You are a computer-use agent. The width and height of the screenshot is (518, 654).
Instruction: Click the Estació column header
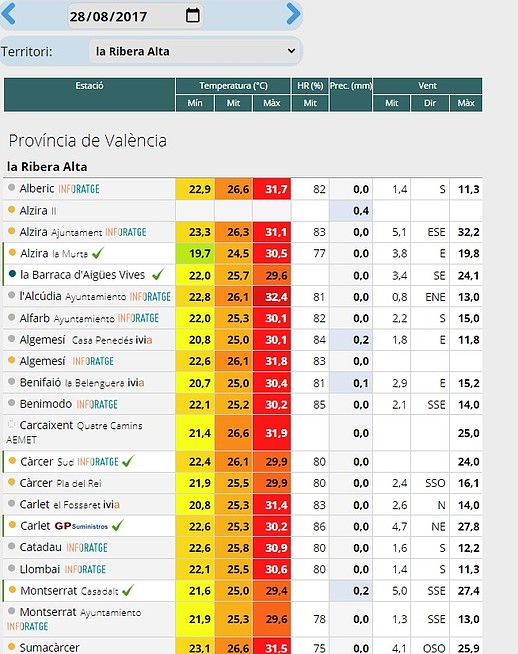tap(89, 95)
